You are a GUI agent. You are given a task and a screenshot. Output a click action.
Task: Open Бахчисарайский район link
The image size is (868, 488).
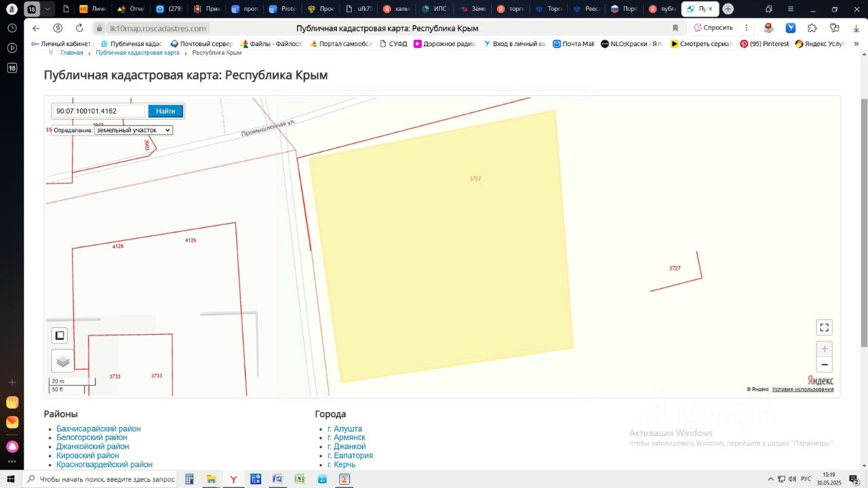click(98, 429)
